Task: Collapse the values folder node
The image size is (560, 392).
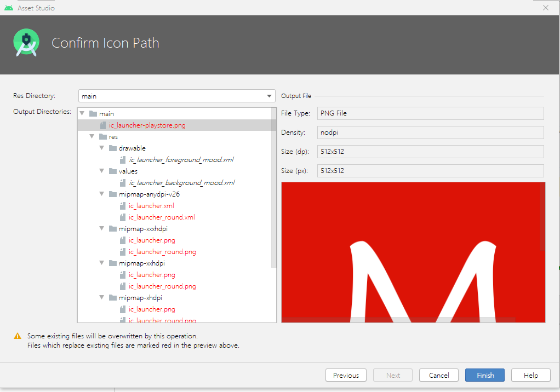Action: coord(101,171)
